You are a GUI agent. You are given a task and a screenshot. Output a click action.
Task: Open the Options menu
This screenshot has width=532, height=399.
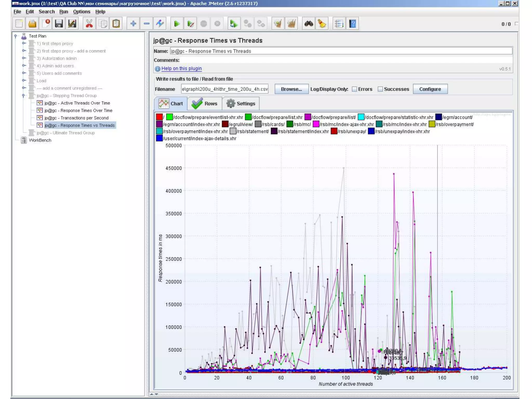pos(82,12)
